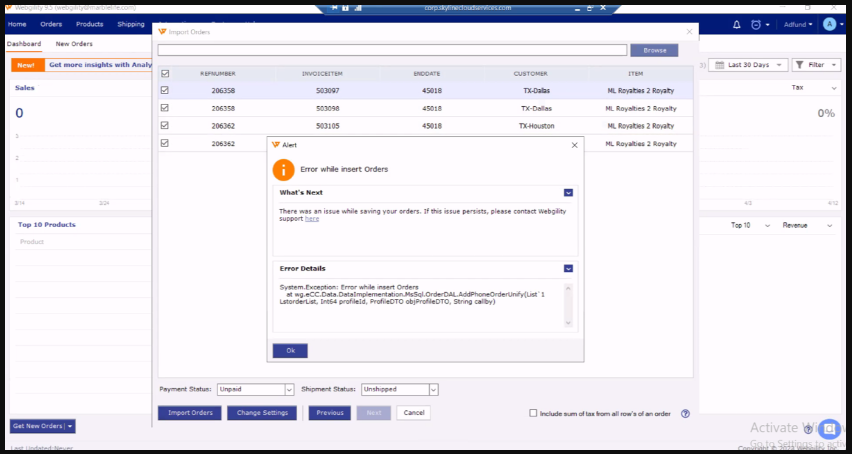
Task: Open the Products menu
Action: [x=89, y=24]
